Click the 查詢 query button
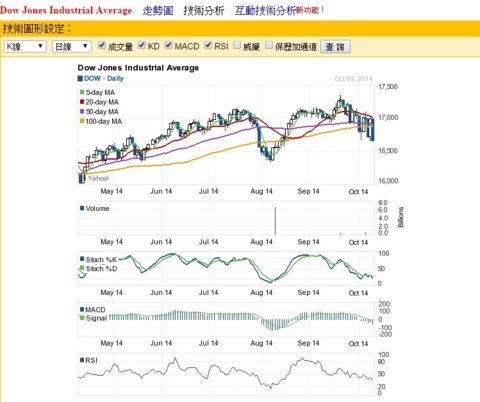The image size is (480, 402). pos(335,47)
